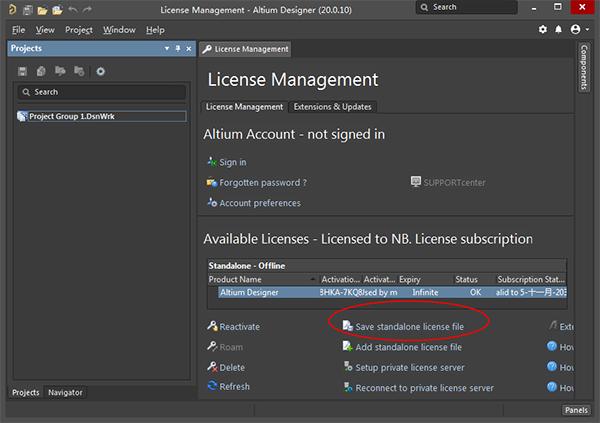The image size is (600, 423).
Task: Open the View menu
Action: [45, 30]
